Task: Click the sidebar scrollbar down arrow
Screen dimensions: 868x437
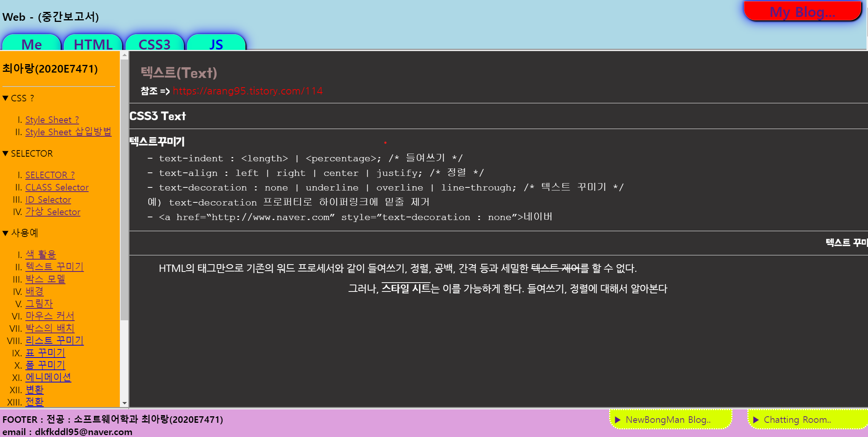Action: click(x=124, y=403)
